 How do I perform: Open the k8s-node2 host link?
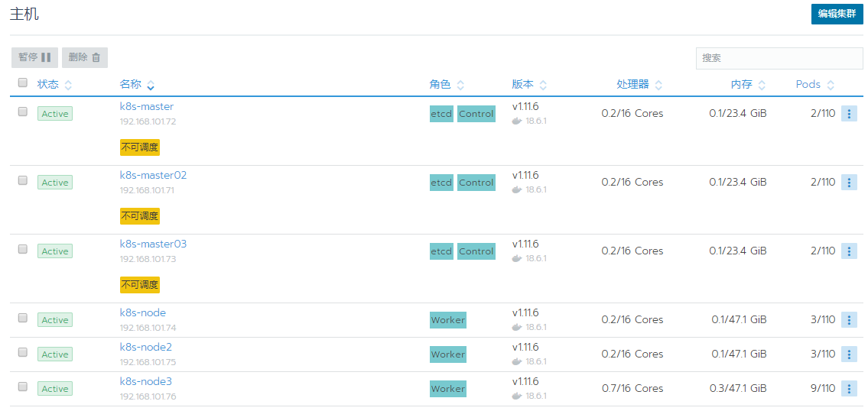click(x=145, y=347)
